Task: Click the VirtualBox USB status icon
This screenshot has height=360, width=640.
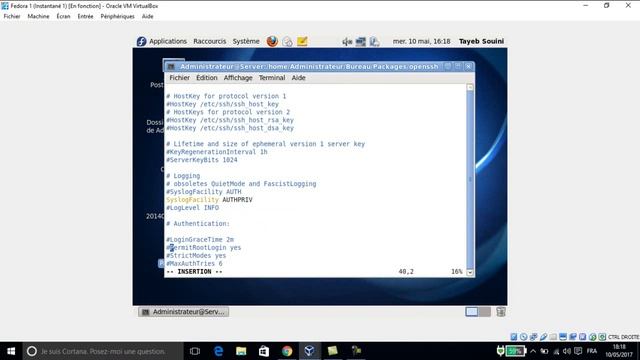Action: [543, 337]
